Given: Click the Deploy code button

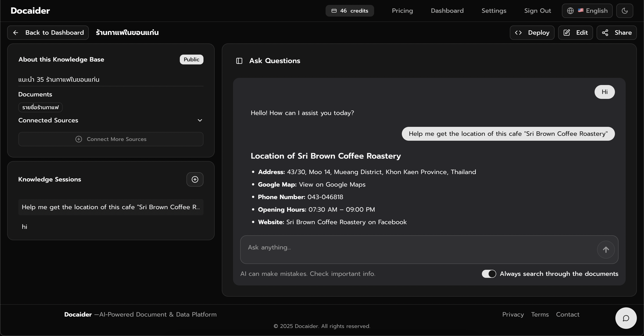Looking at the screenshot, I should point(532,33).
